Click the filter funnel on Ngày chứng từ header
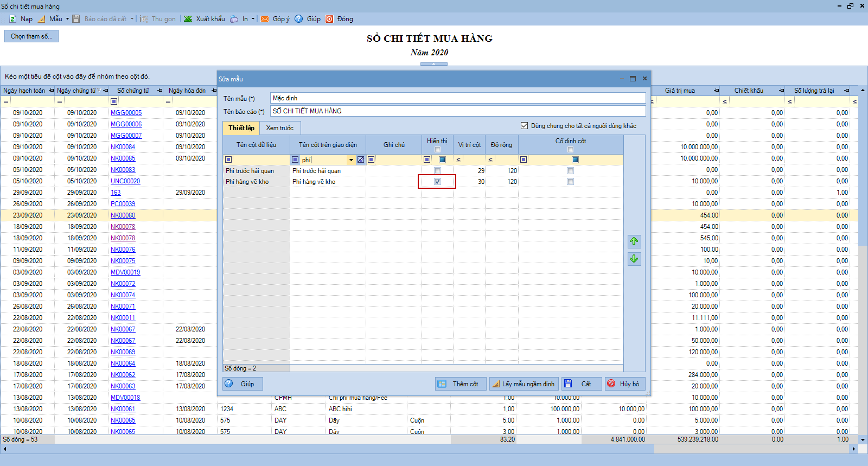The width and height of the screenshot is (868, 466). (99, 90)
